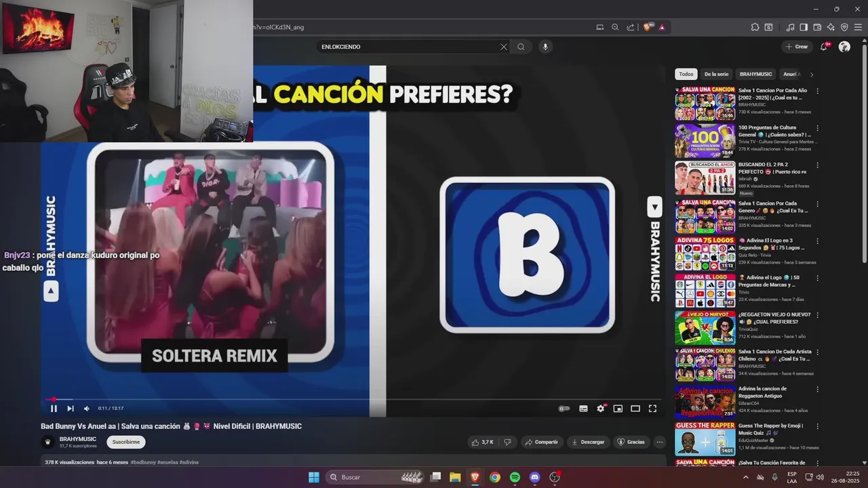This screenshot has height=488, width=868.
Task: Select the Anuel filter chip
Action: 791,74
